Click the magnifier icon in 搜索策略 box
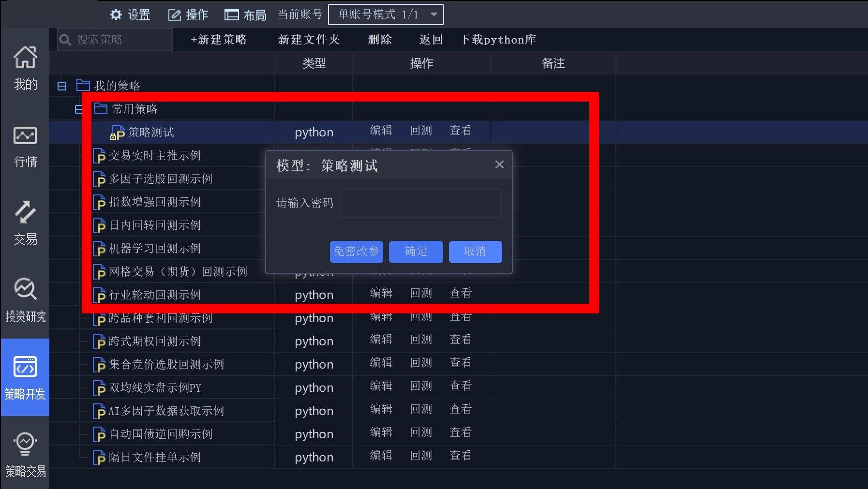 coord(65,39)
